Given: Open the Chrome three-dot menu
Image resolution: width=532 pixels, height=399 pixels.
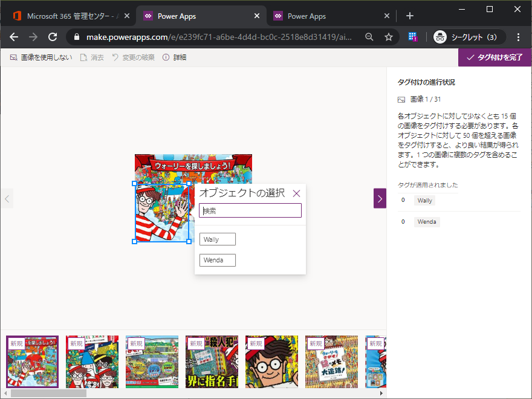Looking at the screenshot, I should click(518, 37).
